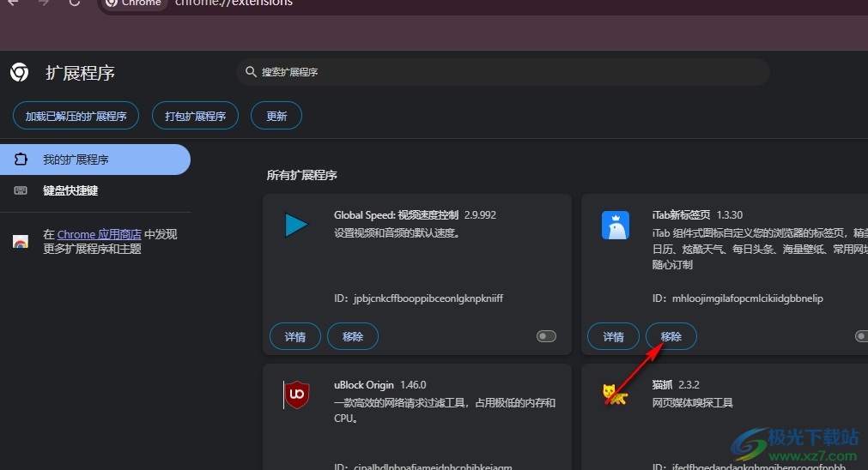Click the browser reload icon

(74, 3)
